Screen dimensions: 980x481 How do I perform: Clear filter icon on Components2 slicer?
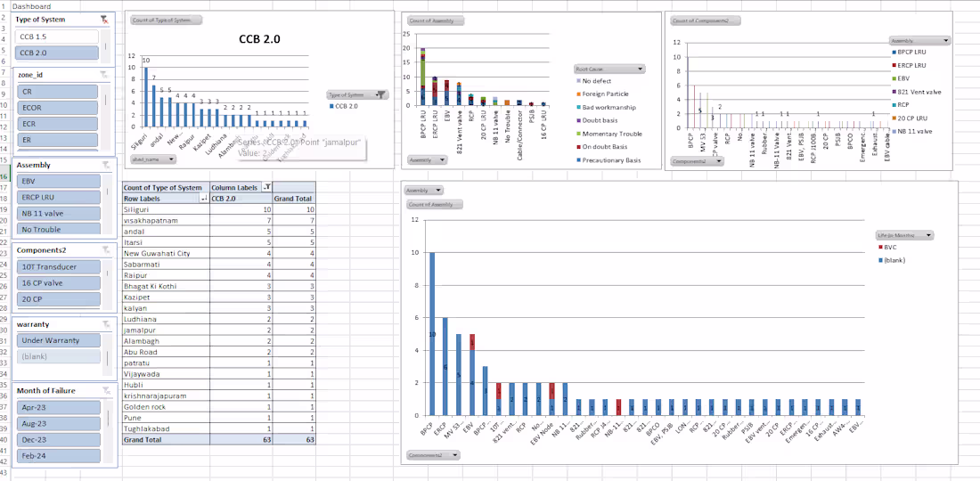point(106,250)
